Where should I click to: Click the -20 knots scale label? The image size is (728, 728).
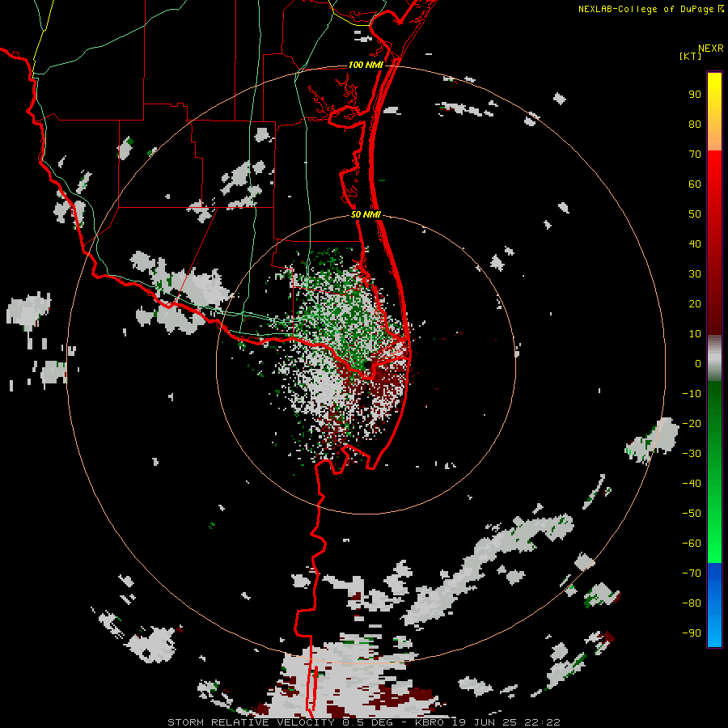click(692, 423)
